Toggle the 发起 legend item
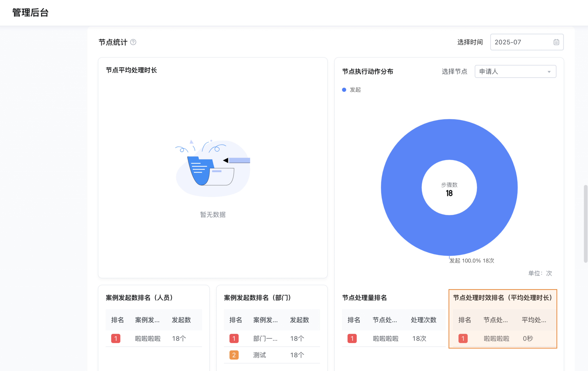This screenshot has width=588, height=371. [x=351, y=90]
